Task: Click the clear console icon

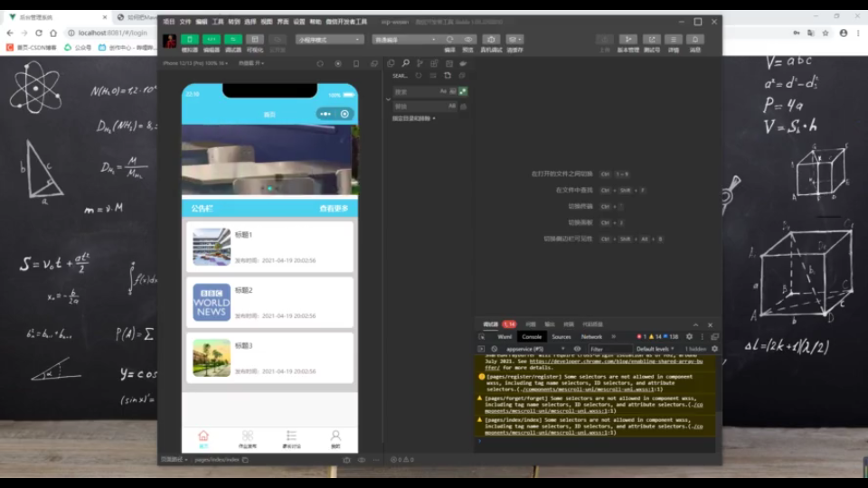Action: point(494,349)
